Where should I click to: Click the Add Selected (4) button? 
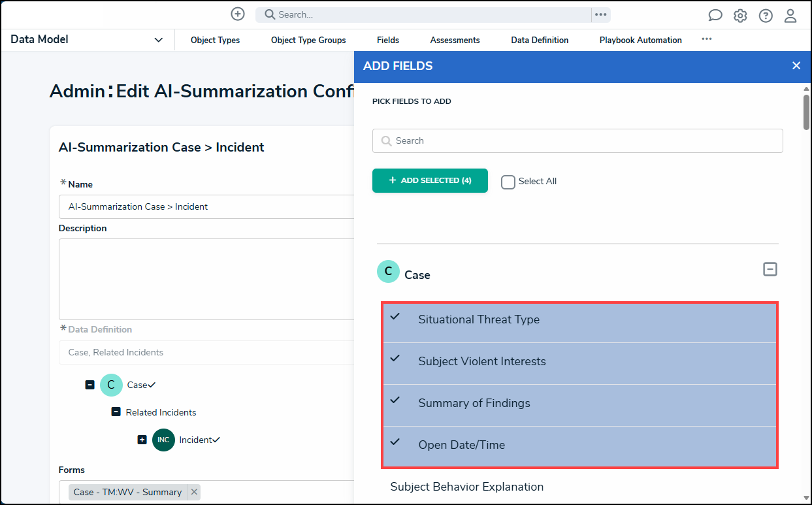(430, 180)
